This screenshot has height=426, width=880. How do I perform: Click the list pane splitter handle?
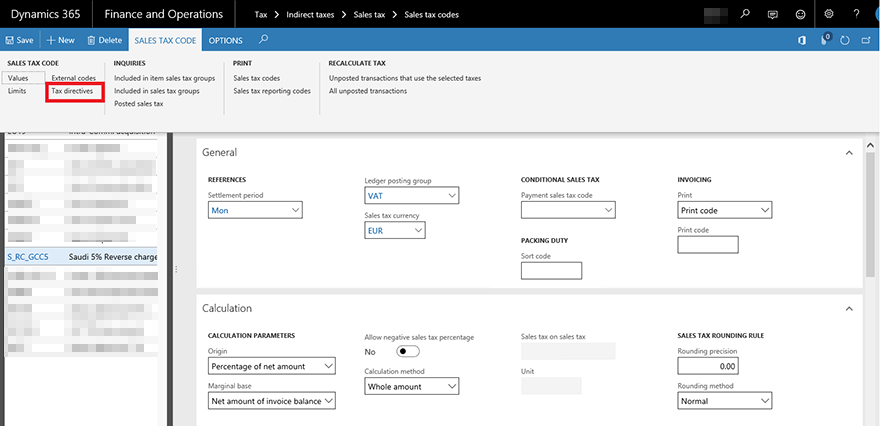176,269
